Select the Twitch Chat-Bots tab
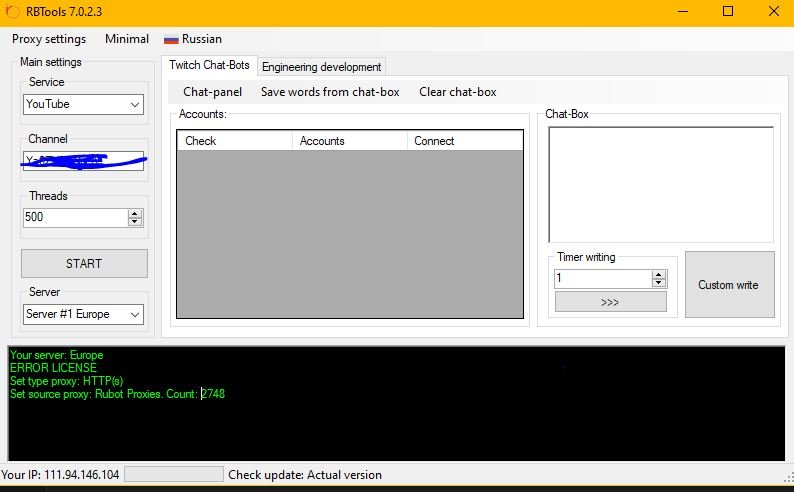This screenshot has height=492, width=794. [x=209, y=66]
